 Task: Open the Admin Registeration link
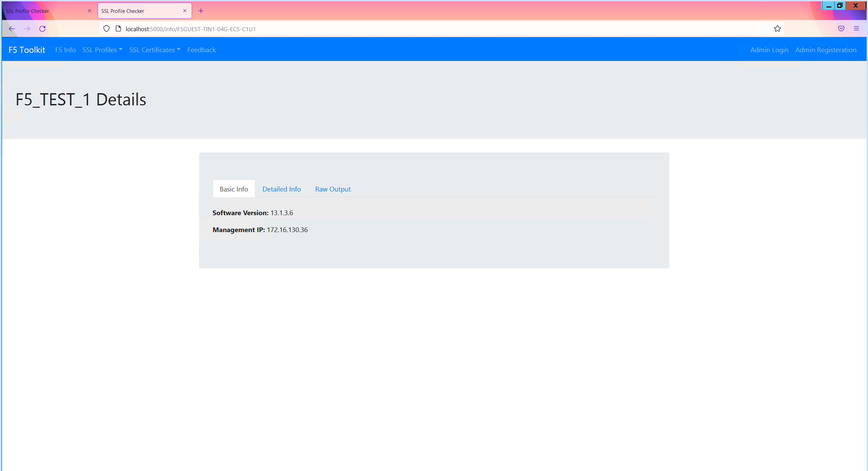pos(826,50)
